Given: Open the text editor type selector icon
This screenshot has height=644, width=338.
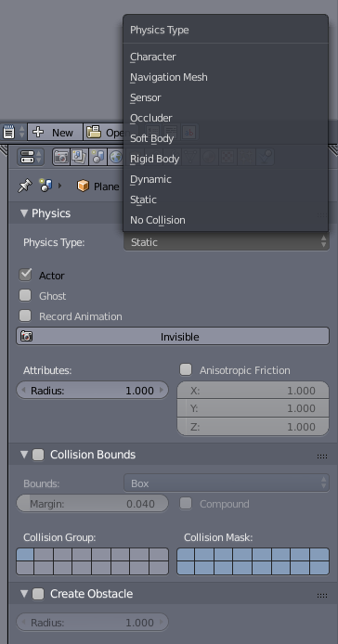Looking at the screenshot, I should pos(13,133).
